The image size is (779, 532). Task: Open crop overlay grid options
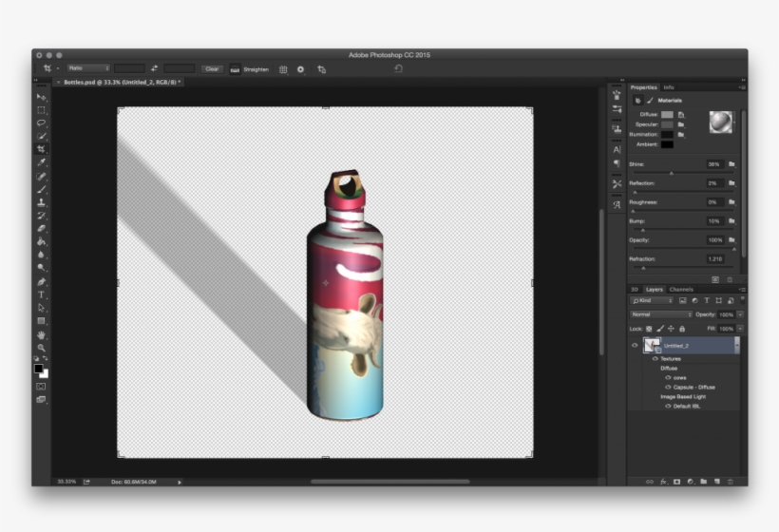282,69
